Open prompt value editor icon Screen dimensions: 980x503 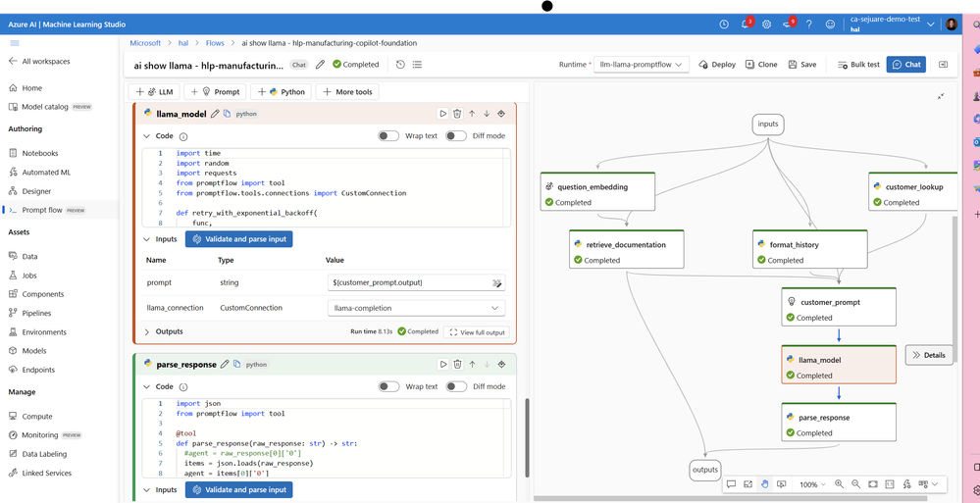coord(497,283)
